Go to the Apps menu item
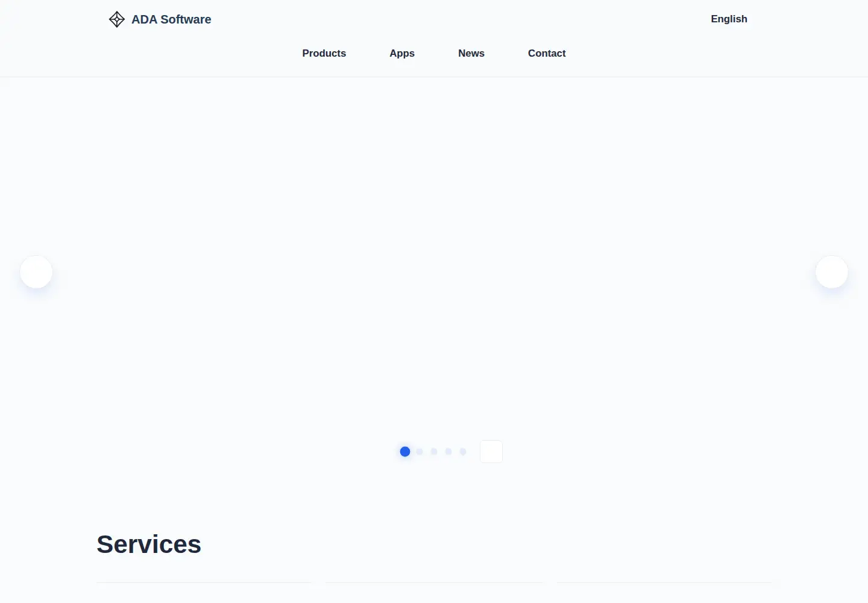This screenshot has height=603, width=868. coord(402,53)
